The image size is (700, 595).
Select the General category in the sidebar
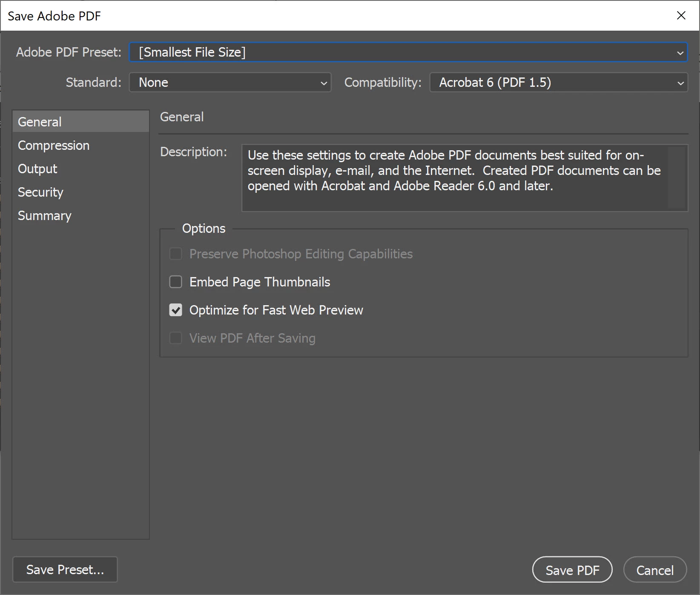coord(81,122)
